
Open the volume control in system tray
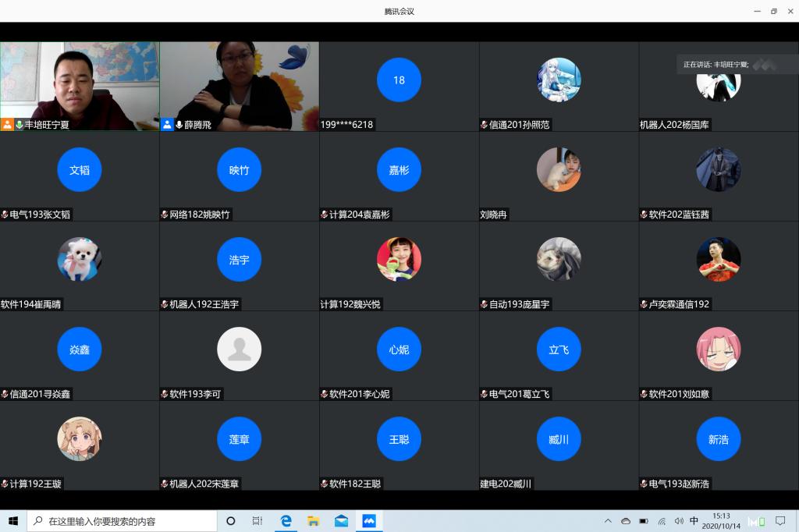click(677, 521)
